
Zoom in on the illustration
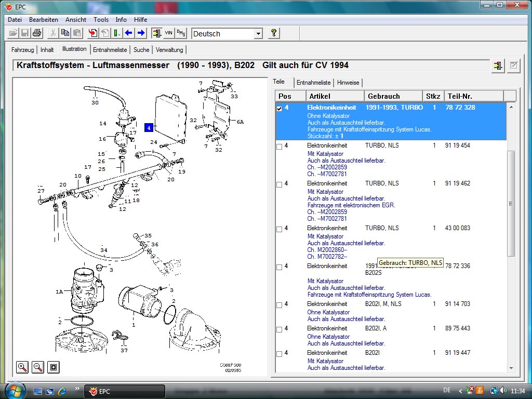[x=22, y=367]
